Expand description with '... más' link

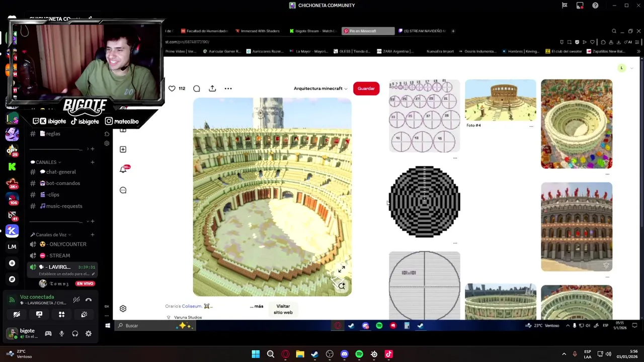257,306
